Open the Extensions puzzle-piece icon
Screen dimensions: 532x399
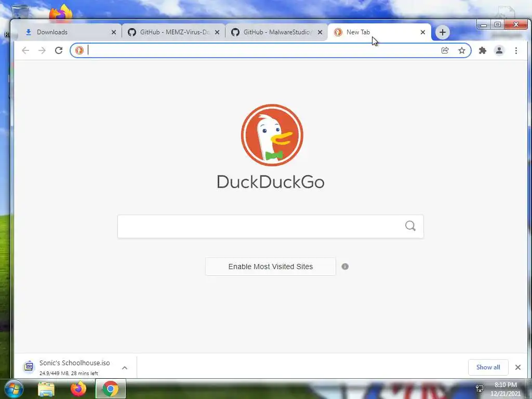pyautogui.click(x=483, y=50)
